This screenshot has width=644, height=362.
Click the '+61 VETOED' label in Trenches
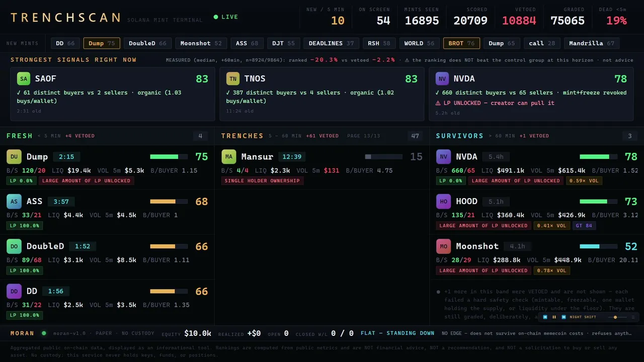(x=322, y=136)
